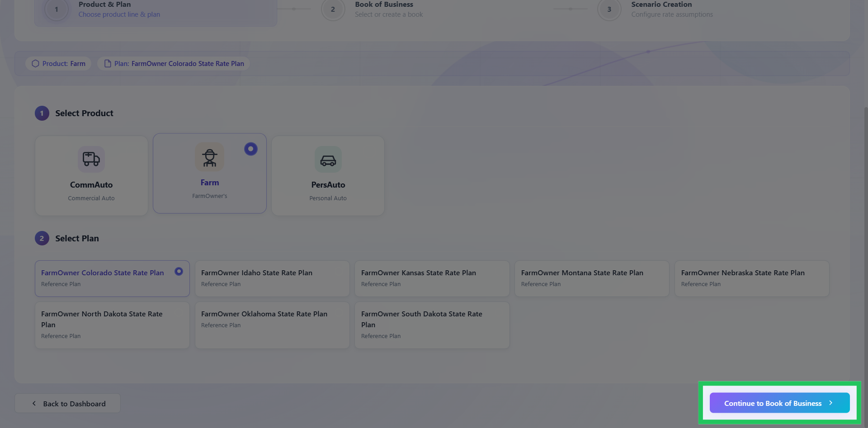This screenshot has width=868, height=428.
Task: Go Back to Dashboard
Action: [x=67, y=403]
